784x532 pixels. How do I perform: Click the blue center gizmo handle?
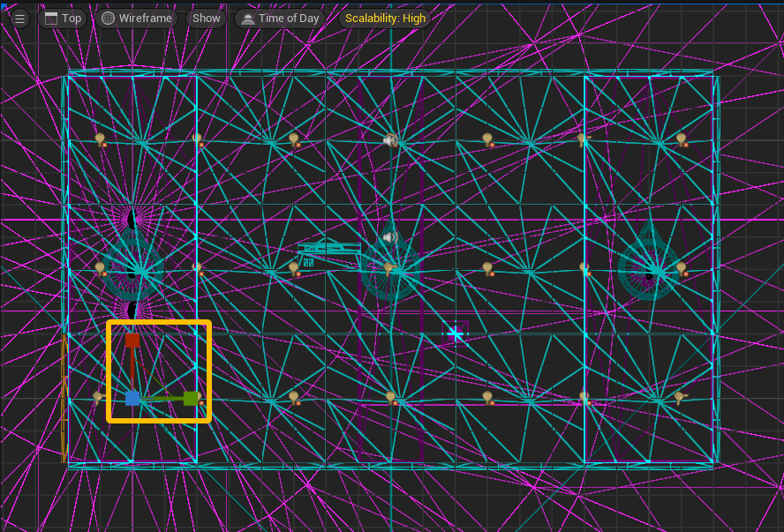(132, 399)
